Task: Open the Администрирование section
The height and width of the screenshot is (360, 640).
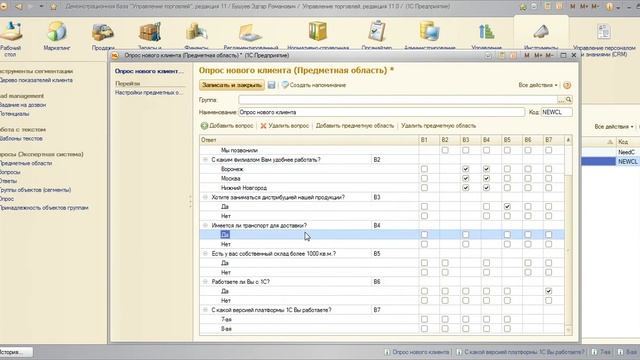Action: (x=429, y=36)
